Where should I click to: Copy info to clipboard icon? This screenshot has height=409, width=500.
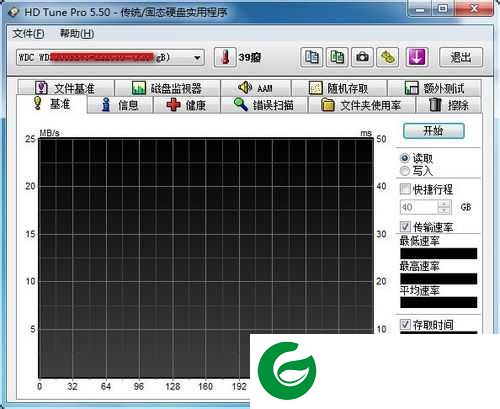pyautogui.click(x=312, y=57)
